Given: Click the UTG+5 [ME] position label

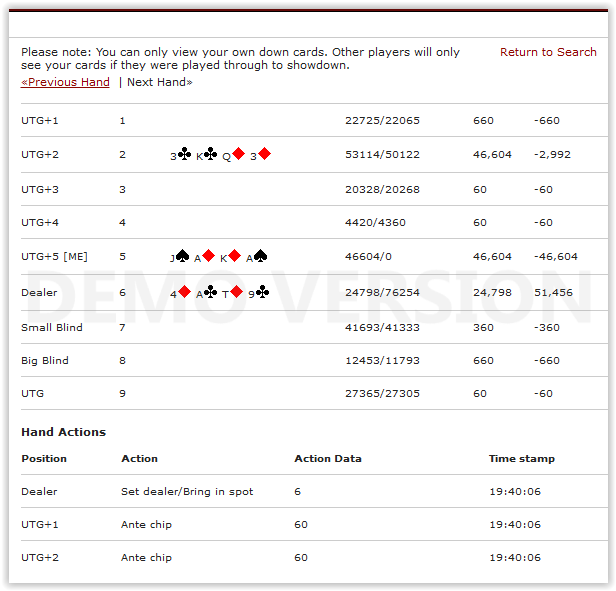Looking at the screenshot, I should (54, 257).
